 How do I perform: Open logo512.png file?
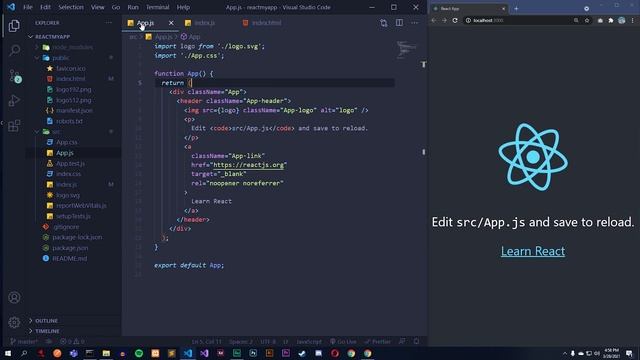pos(74,100)
